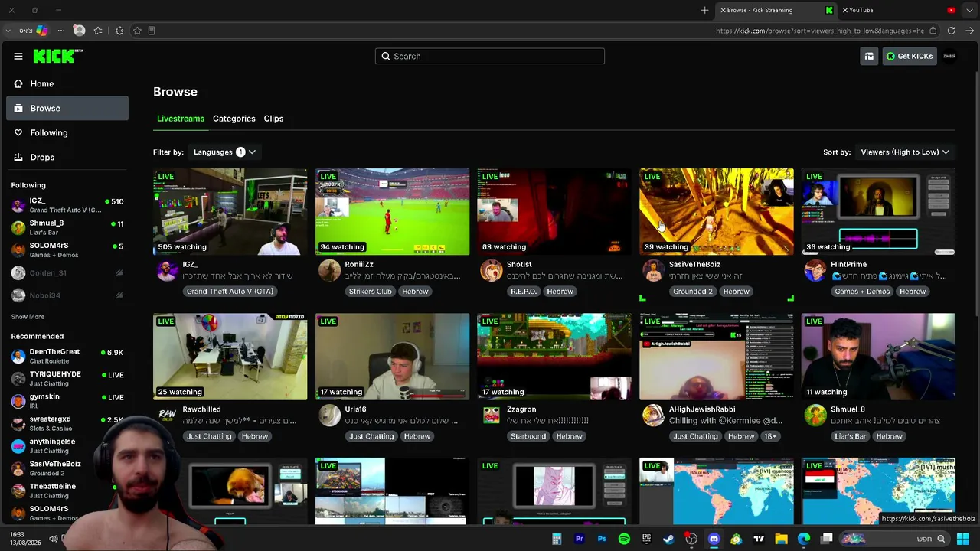Open Zzagron channel avatar
The width and height of the screenshot is (980, 551).
click(x=492, y=416)
